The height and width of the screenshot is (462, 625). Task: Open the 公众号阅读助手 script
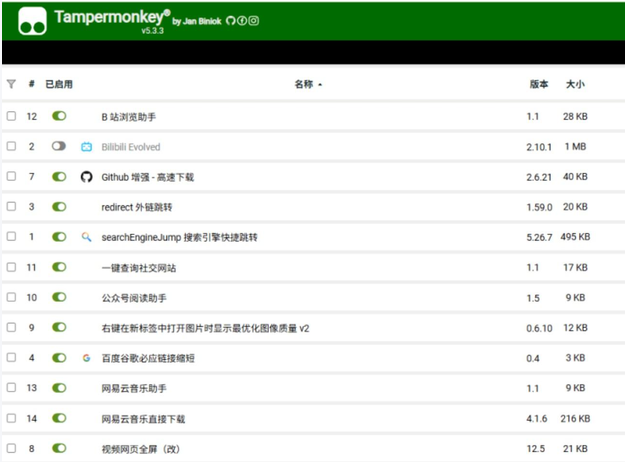click(134, 298)
